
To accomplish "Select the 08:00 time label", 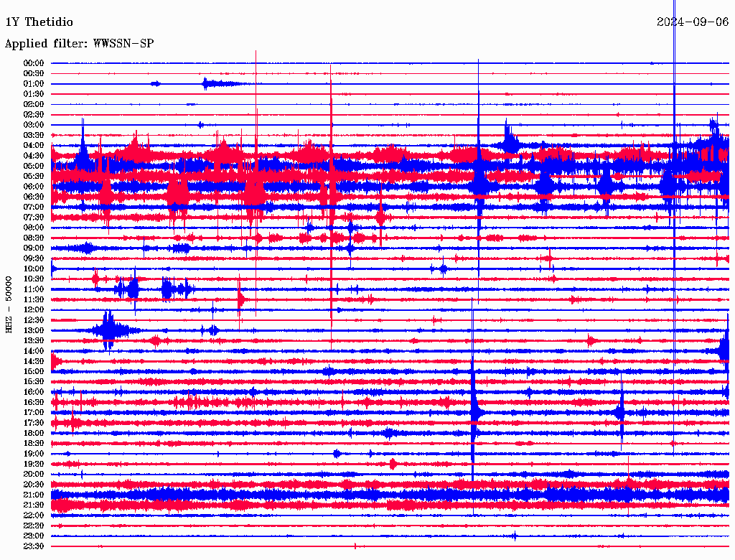I will pos(34,228).
